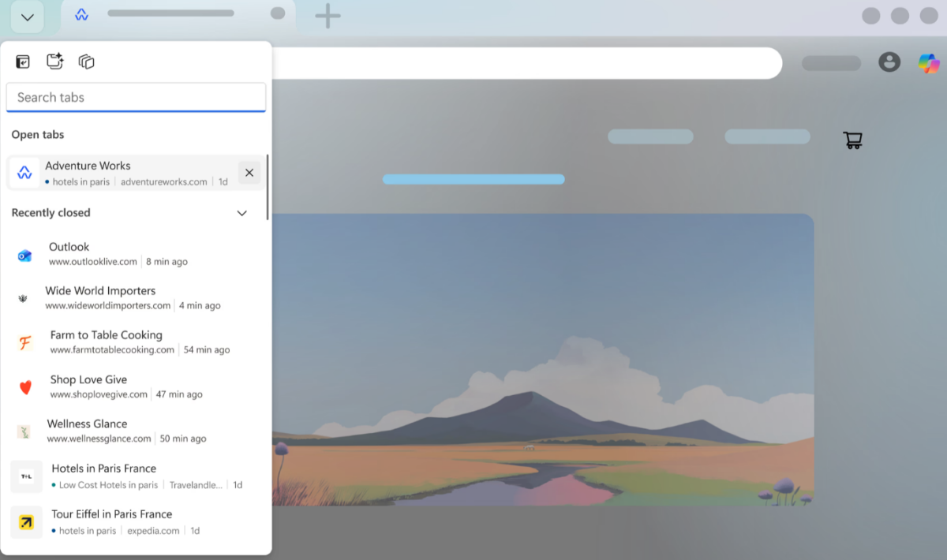Switch to the Adventure Works open tab

(x=118, y=173)
